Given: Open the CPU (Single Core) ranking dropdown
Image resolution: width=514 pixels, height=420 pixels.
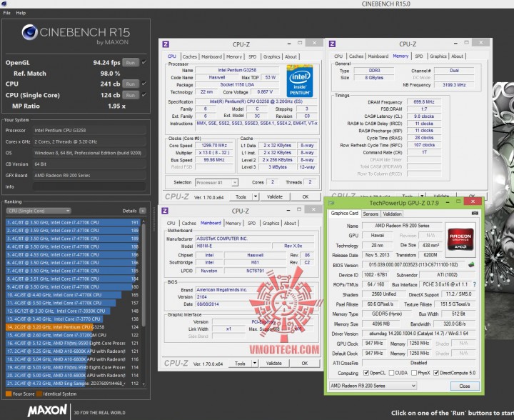Looking at the screenshot, I should 39,211.
